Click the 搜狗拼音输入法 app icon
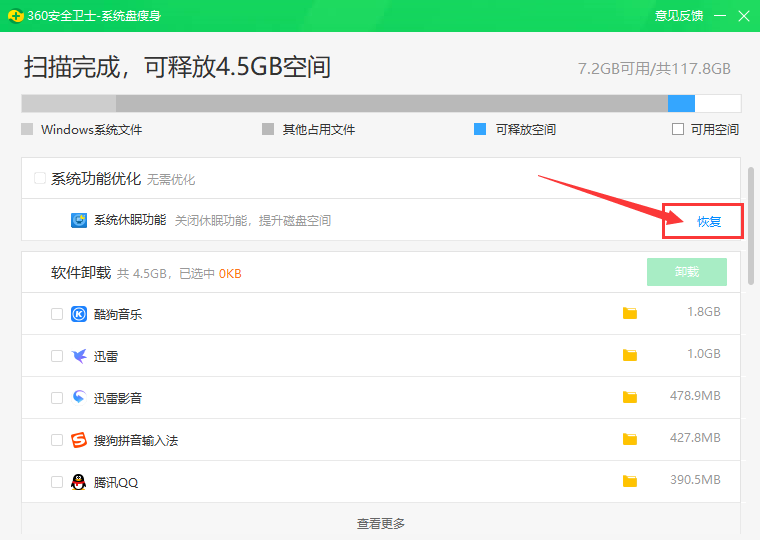The height and width of the screenshot is (540, 760). pos(79,440)
